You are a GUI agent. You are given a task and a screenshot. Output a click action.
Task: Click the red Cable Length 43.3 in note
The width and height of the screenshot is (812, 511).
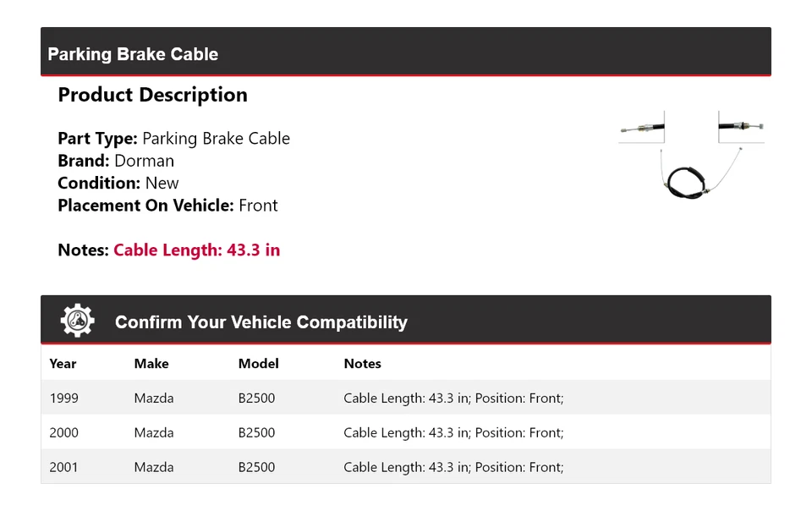tap(196, 250)
